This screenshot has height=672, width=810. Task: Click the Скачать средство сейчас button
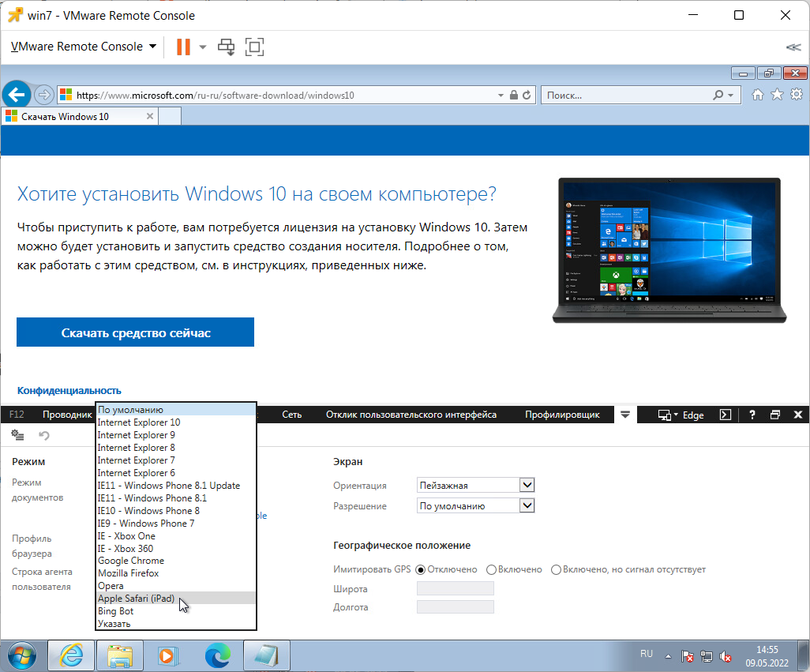(134, 332)
